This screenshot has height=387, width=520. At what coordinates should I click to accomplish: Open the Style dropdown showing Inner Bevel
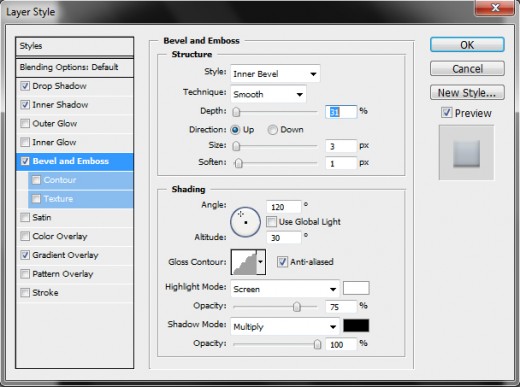[x=275, y=74]
